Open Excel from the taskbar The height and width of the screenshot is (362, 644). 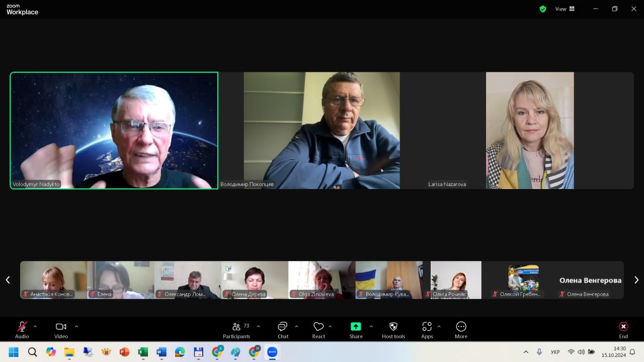(143, 352)
